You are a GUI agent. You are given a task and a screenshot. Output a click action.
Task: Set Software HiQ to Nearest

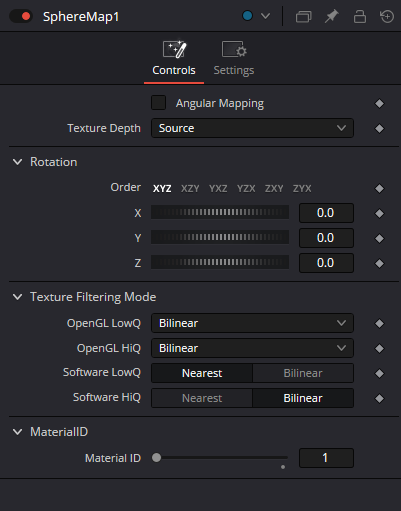[202, 398]
